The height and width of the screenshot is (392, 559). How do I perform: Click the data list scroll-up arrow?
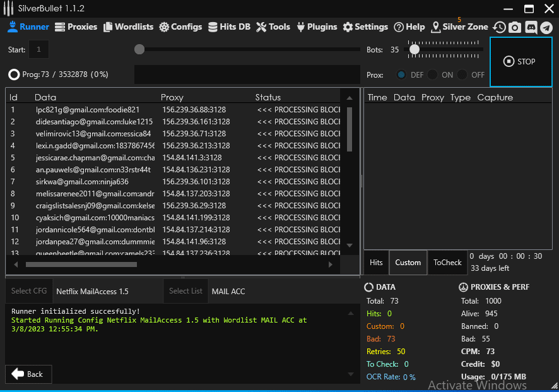(x=350, y=98)
